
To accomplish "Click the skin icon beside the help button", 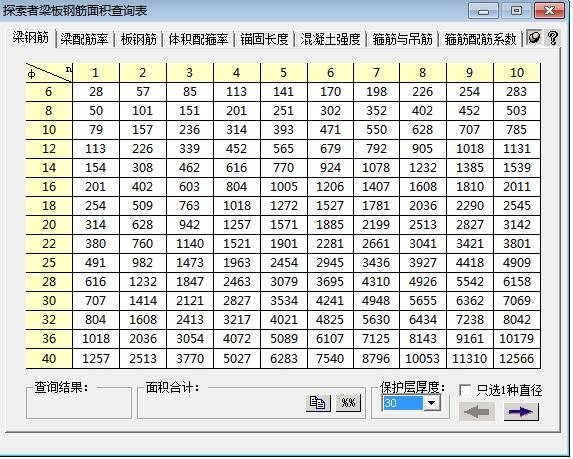I will click(534, 37).
